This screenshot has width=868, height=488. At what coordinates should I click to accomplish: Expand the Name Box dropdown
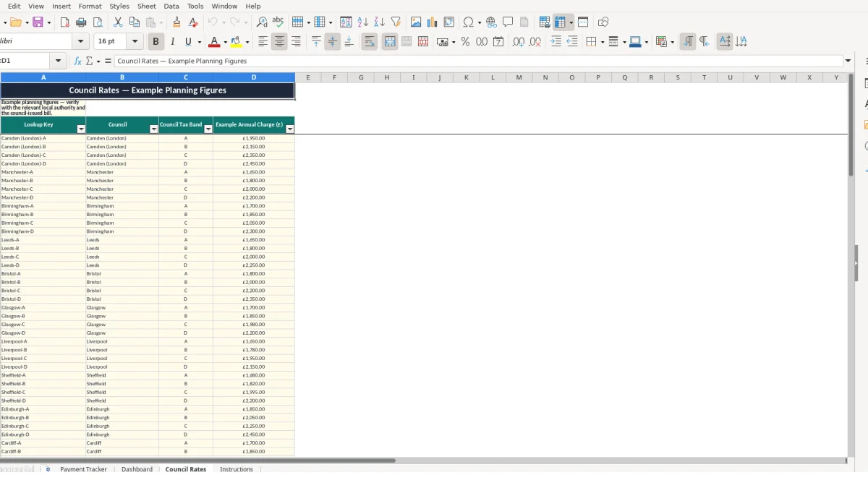click(59, 61)
